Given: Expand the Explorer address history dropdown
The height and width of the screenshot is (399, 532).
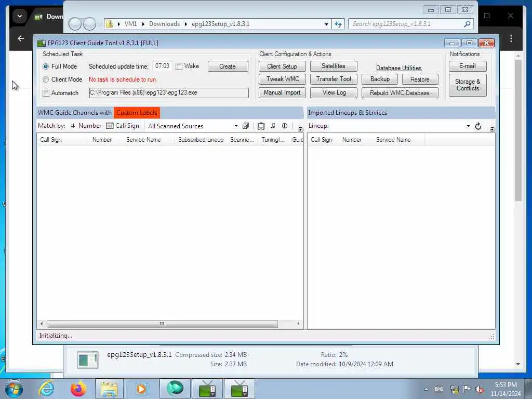Looking at the screenshot, I should coord(326,24).
